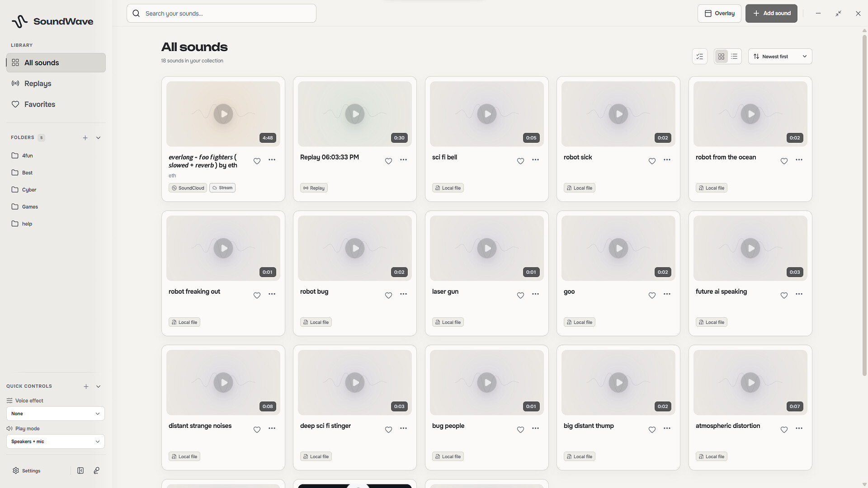Collapse the sidebar panel icon

click(x=80, y=470)
